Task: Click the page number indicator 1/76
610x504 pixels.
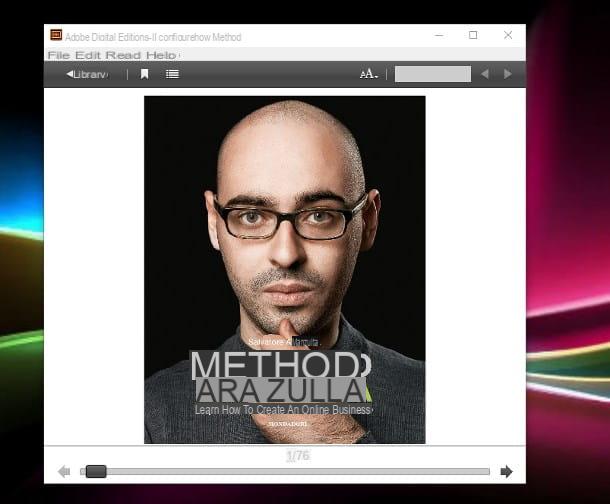Action: tap(298, 455)
